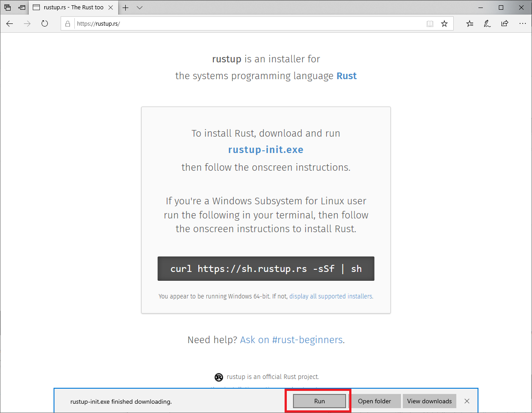Toggle reading view icon in address bar
This screenshot has height=413, width=532.
430,24
